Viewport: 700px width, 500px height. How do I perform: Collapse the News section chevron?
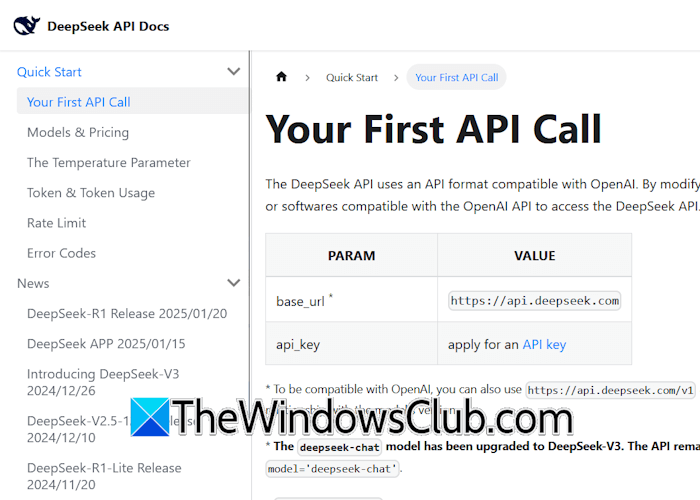tap(234, 283)
